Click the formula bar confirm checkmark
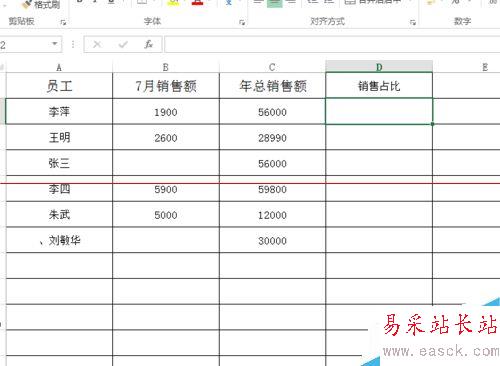The height and width of the screenshot is (366, 500). click(123, 44)
